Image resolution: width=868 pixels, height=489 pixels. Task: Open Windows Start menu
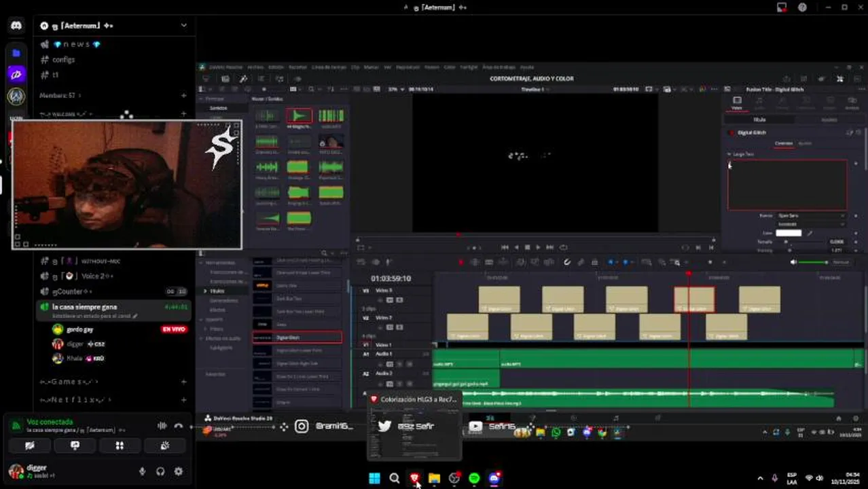click(374, 478)
